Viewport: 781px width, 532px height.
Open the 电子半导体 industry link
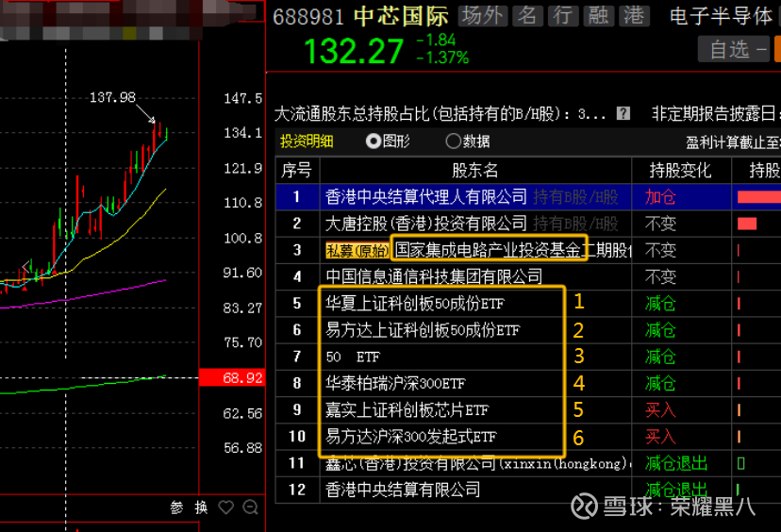click(721, 16)
